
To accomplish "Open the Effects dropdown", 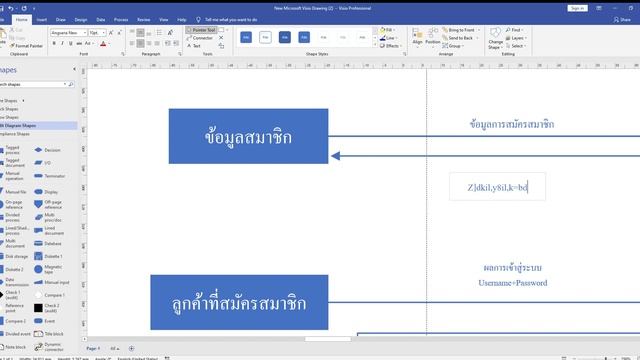I will [x=391, y=46].
